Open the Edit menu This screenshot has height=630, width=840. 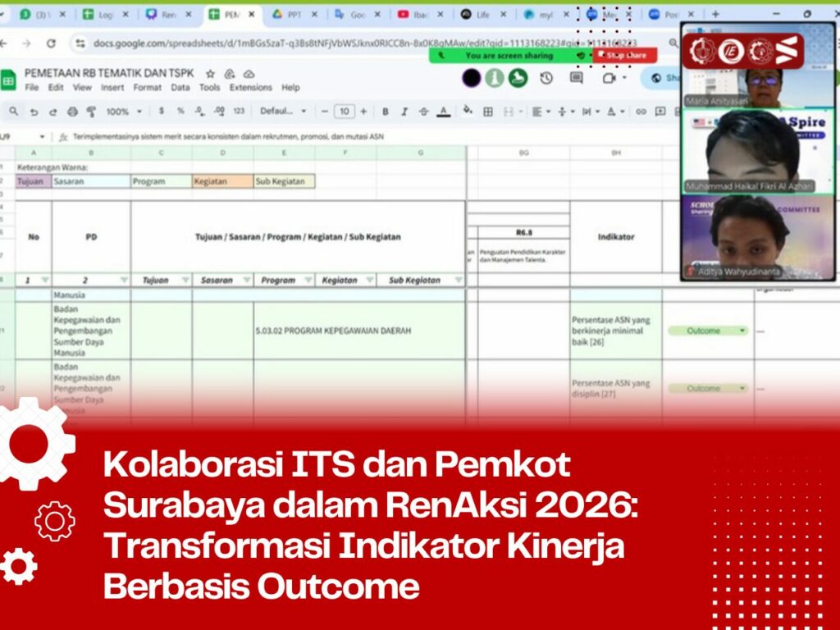[56, 87]
